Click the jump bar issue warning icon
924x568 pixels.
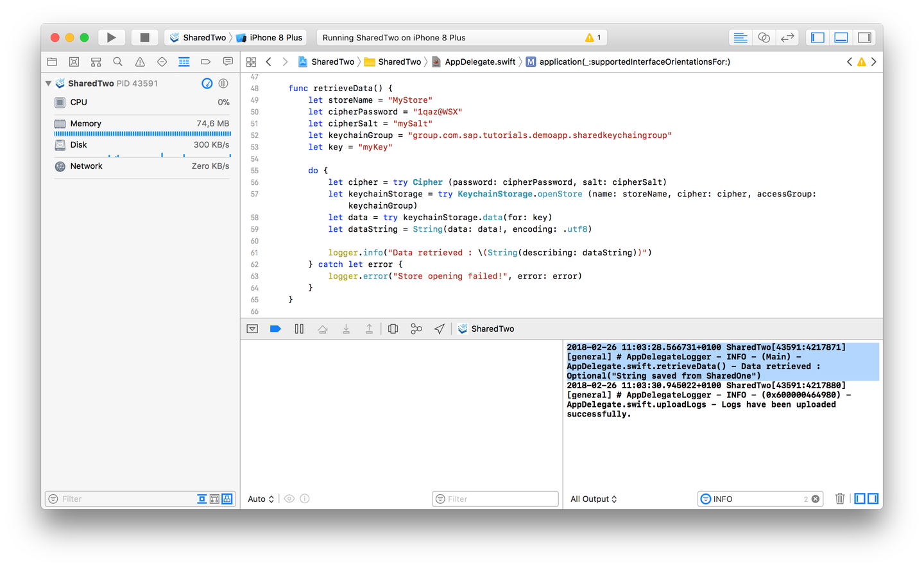point(862,62)
